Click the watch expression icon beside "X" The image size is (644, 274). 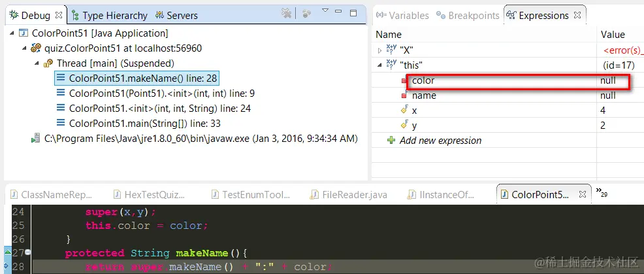392,50
